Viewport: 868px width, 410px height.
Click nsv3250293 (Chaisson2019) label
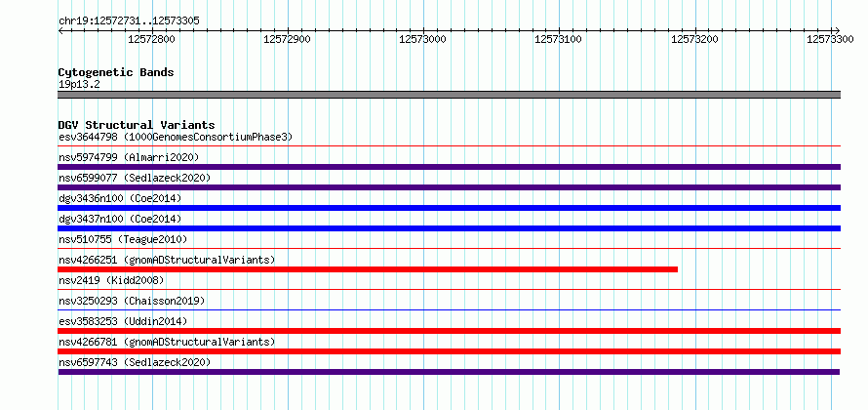pyautogui.click(x=132, y=301)
